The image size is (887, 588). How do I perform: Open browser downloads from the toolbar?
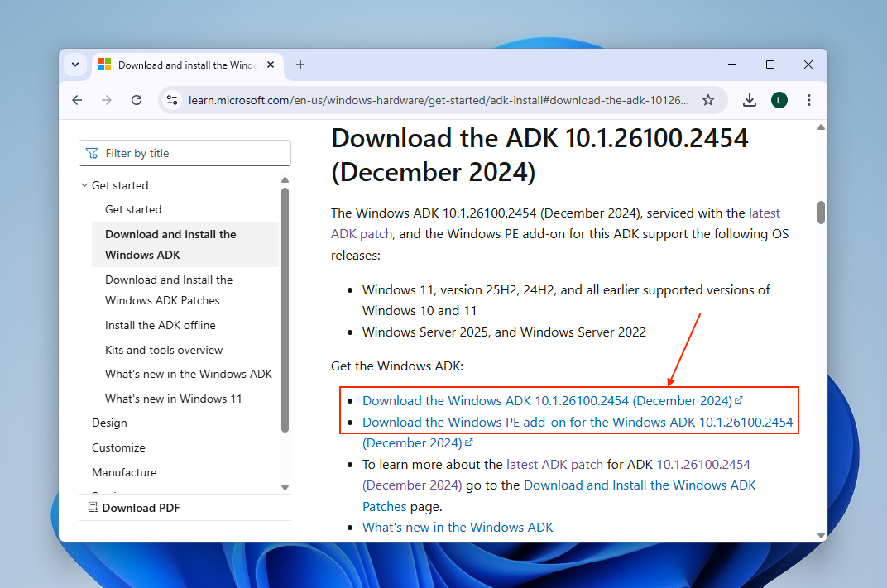[x=749, y=99]
